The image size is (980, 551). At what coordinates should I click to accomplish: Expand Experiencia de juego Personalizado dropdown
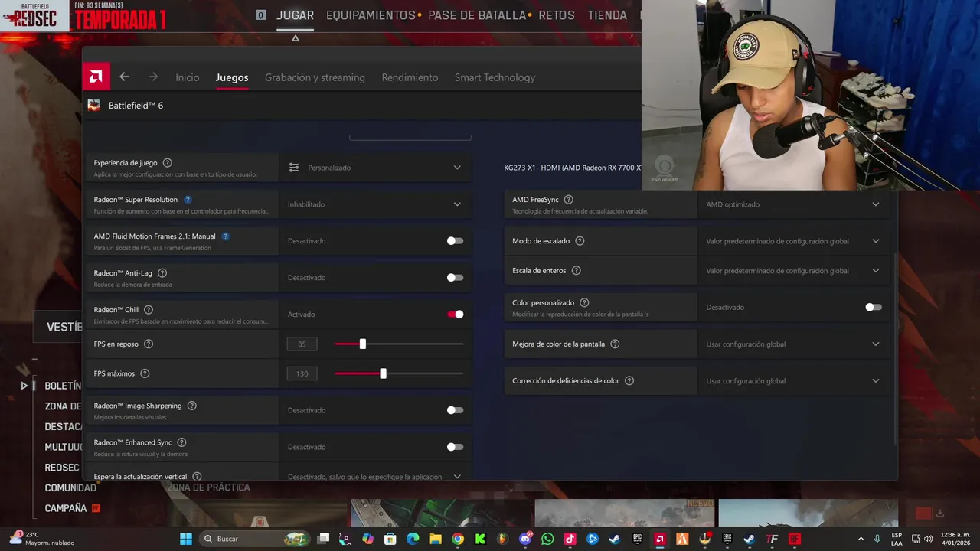tap(375, 168)
